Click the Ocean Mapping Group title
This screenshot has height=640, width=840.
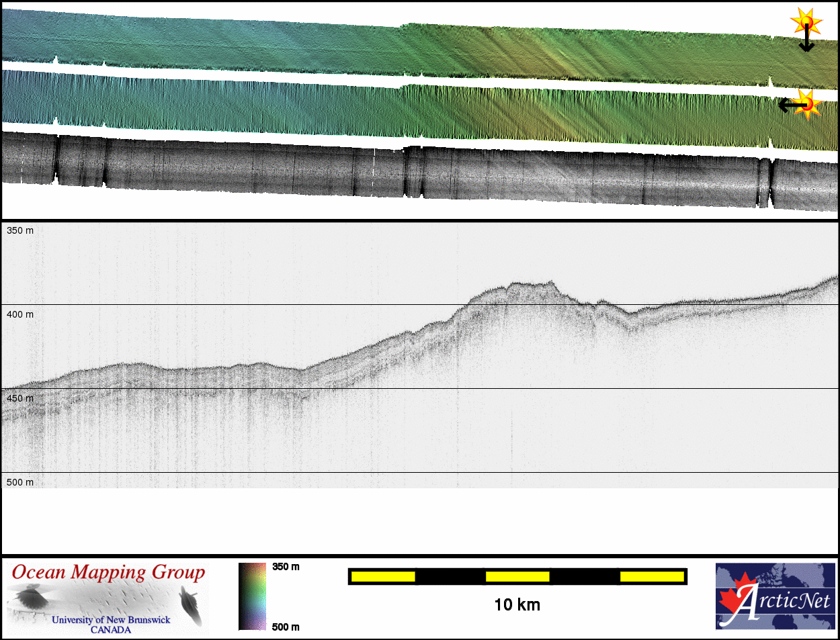pos(108,572)
